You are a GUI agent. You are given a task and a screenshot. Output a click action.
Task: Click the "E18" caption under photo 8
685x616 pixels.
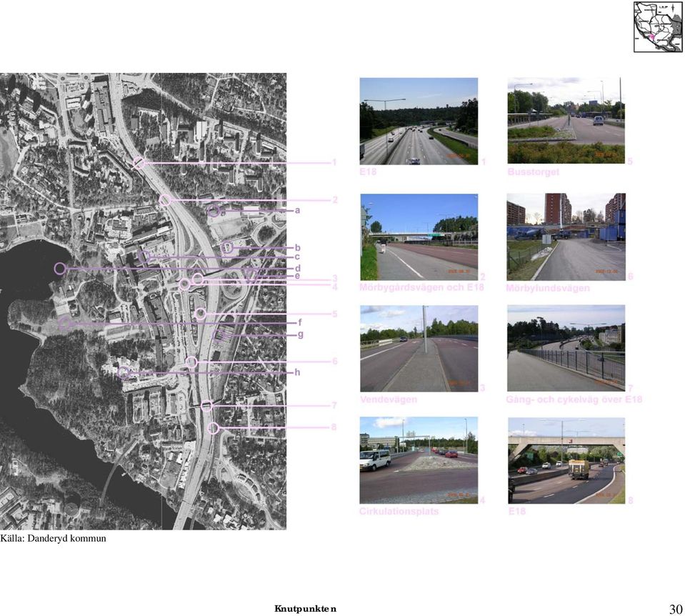(x=517, y=511)
